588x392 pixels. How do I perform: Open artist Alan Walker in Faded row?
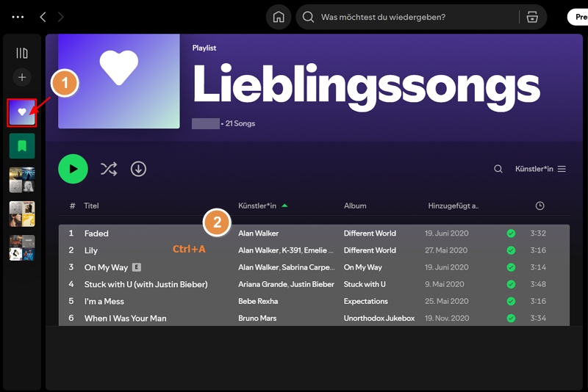coord(259,233)
